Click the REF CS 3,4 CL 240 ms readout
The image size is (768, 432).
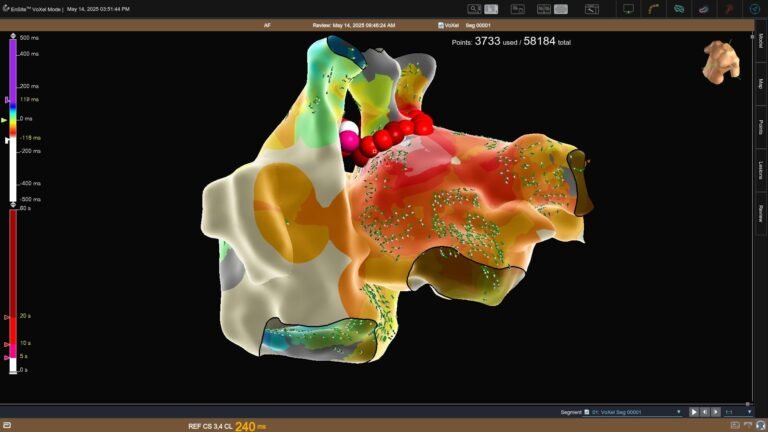point(227,426)
